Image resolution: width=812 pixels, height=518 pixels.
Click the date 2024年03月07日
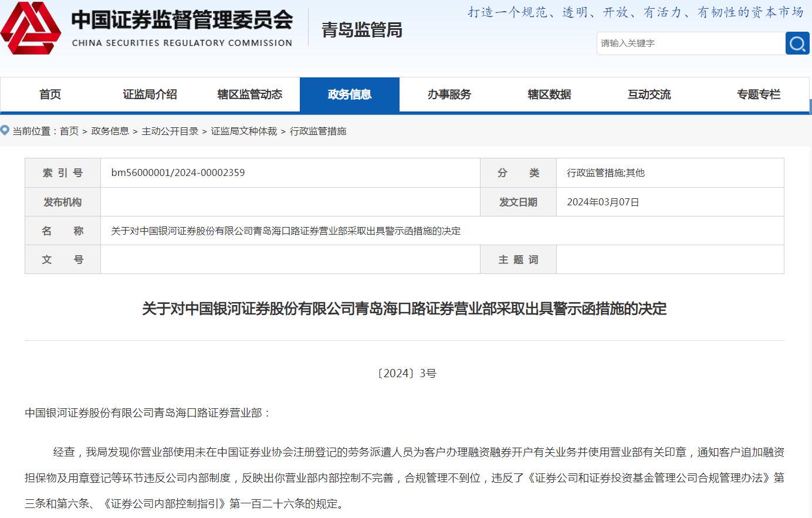point(603,202)
